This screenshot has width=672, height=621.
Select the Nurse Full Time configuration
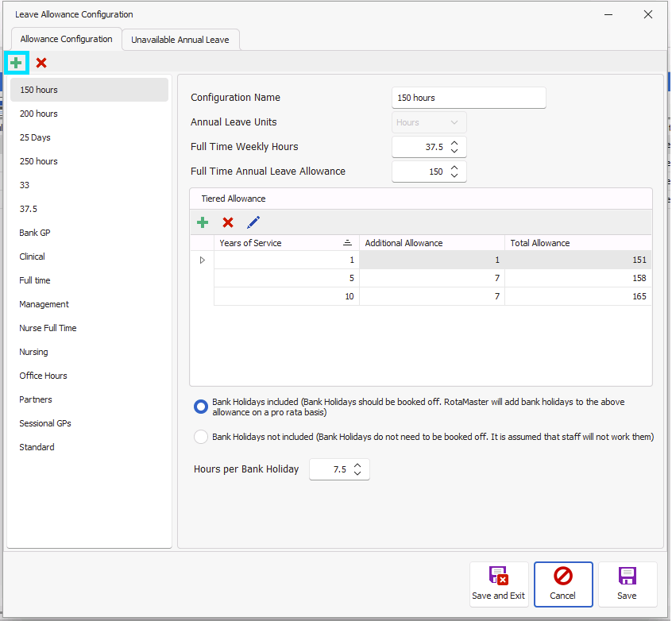[x=48, y=328]
